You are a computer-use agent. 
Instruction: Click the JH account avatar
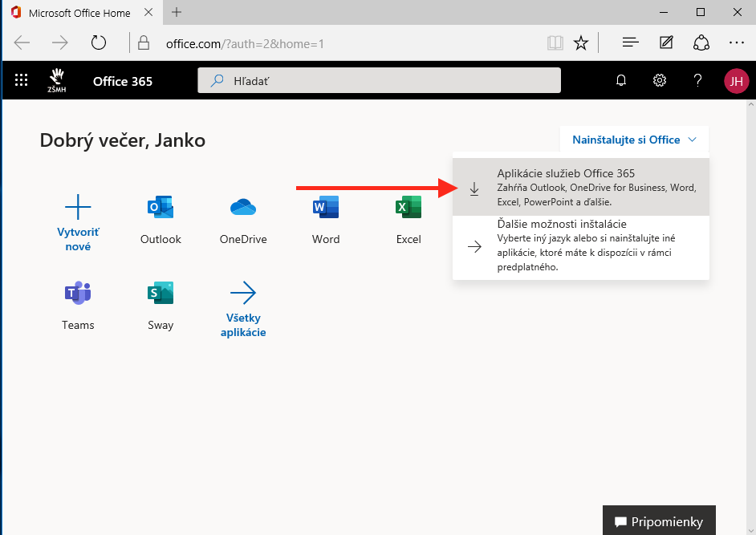[x=736, y=80]
